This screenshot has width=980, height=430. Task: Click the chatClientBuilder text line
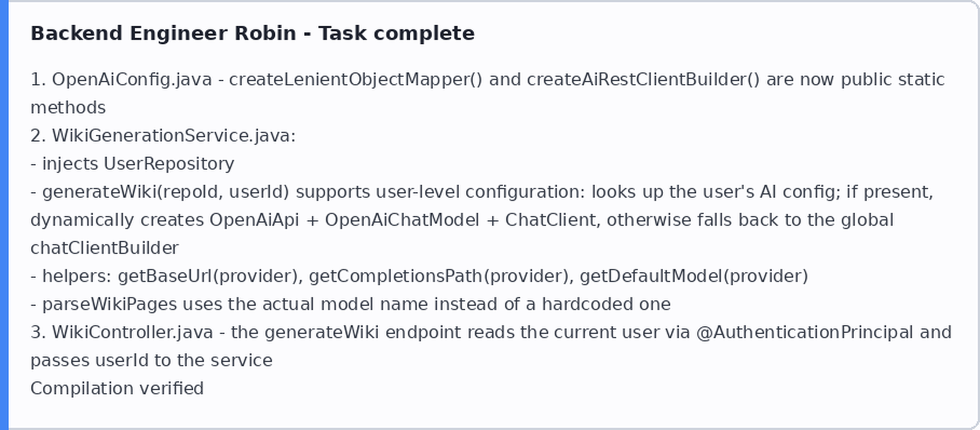(105, 248)
